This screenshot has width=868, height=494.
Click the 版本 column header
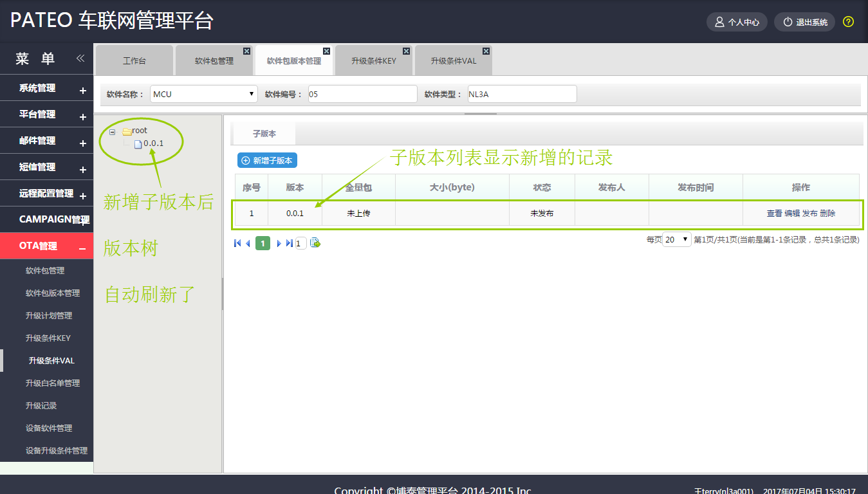(x=295, y=187)
